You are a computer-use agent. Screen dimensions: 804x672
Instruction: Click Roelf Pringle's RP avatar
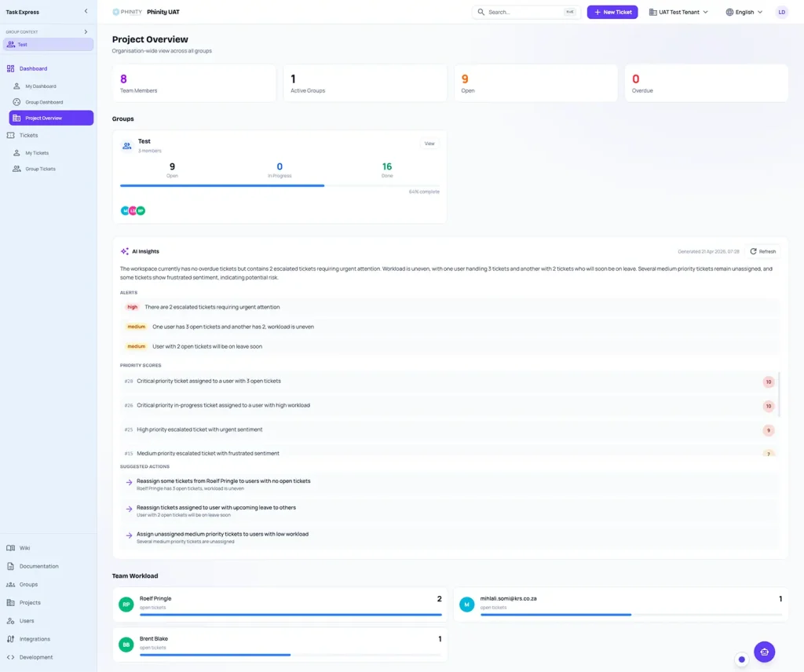pos(126,604)
